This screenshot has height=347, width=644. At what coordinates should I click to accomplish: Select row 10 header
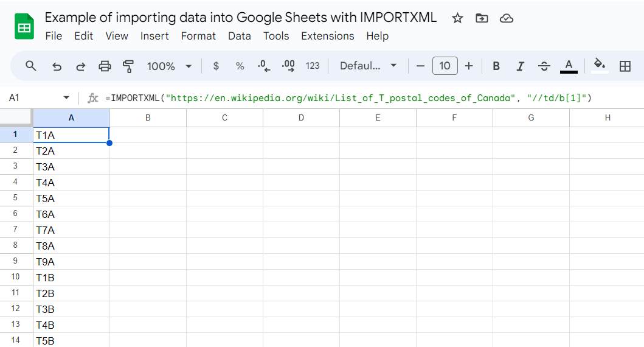pyautogui.click(x=16, y=277)
